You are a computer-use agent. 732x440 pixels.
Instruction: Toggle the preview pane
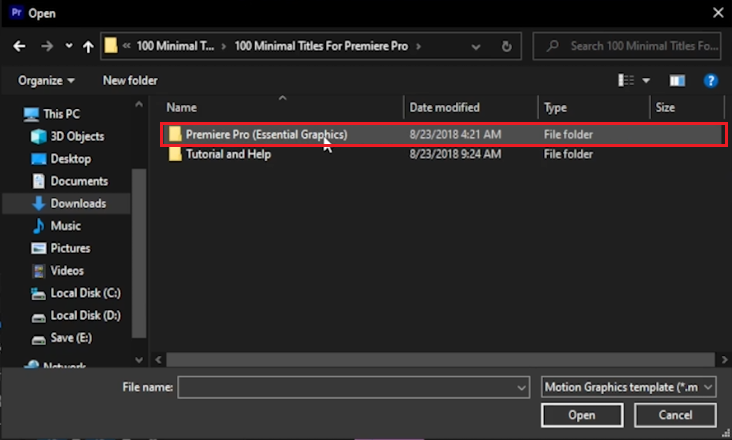677,81
